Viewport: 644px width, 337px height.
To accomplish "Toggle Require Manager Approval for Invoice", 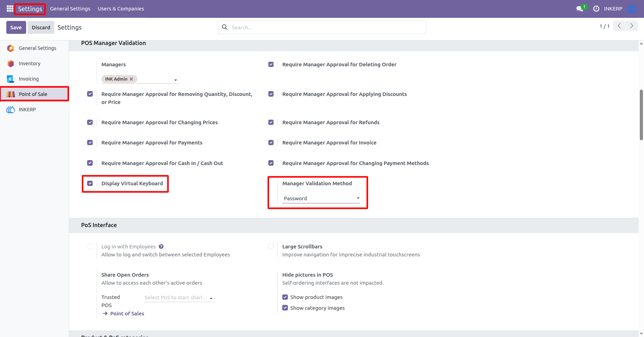I will [271, 143].
